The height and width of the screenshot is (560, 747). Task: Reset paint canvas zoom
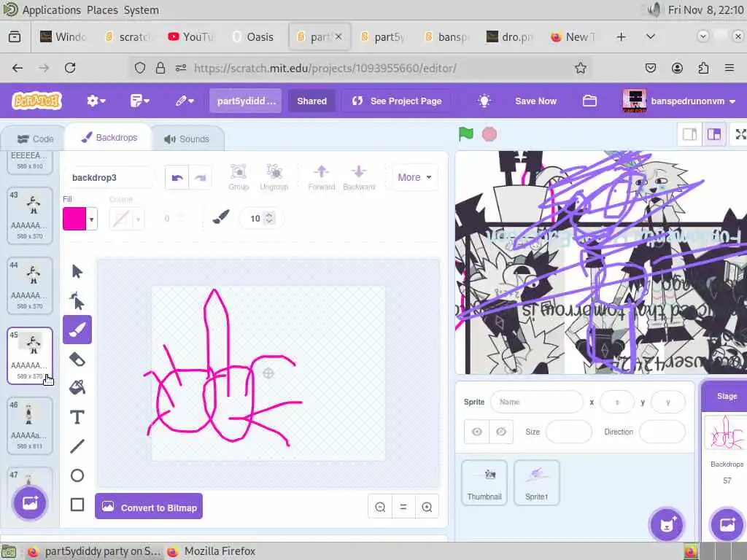403,507
